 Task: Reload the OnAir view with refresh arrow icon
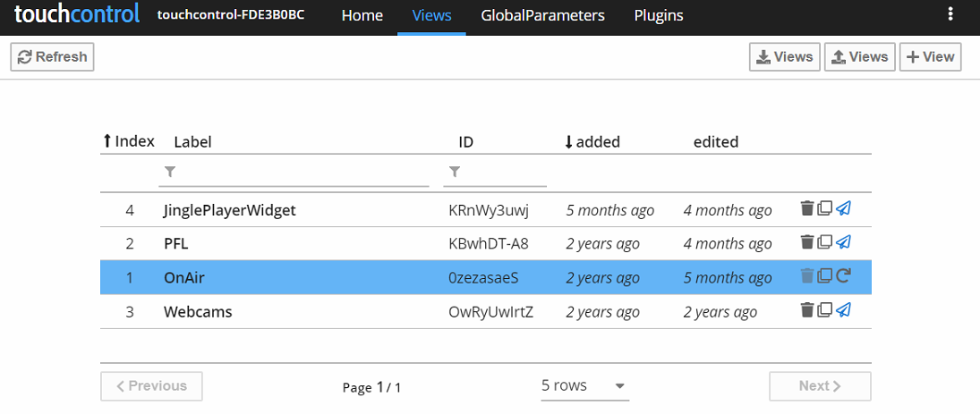pos(842,276)
